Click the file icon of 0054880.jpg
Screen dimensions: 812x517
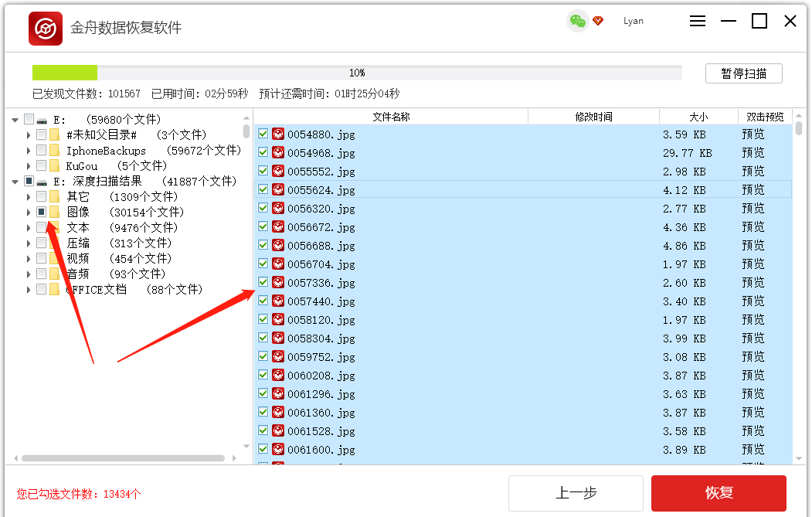[279, 134]
